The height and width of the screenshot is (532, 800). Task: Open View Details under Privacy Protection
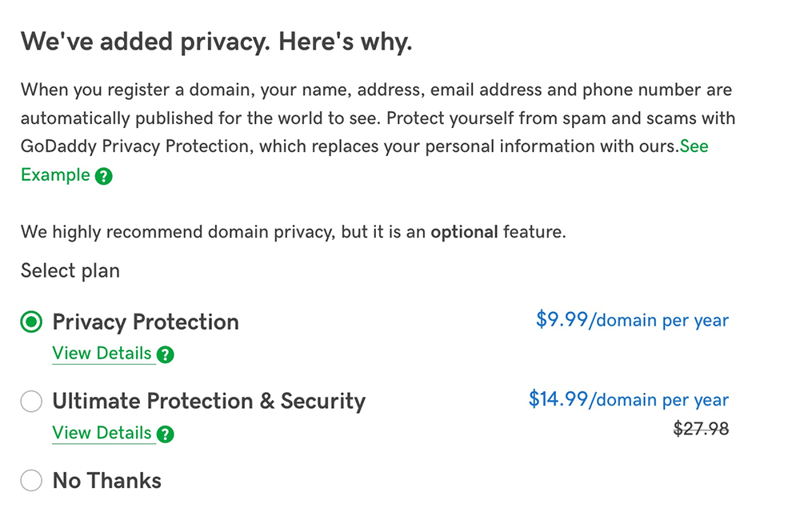click(x=102, y=354)
